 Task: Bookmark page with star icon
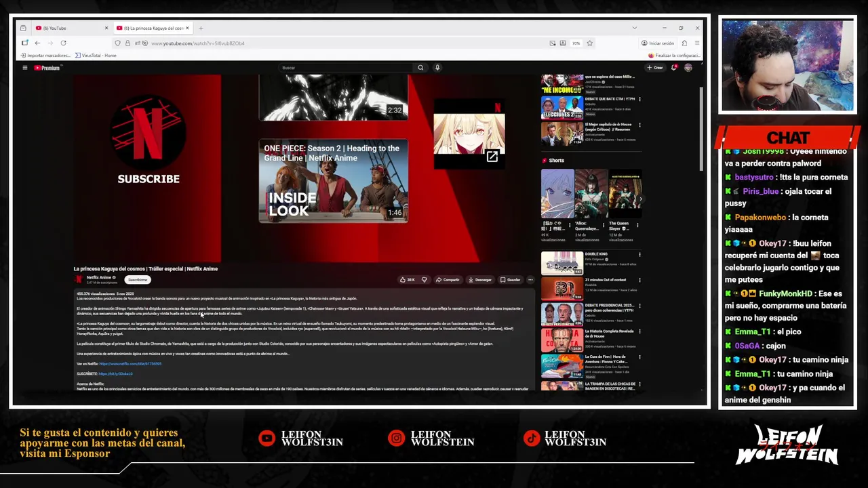(x=589, y=43)
